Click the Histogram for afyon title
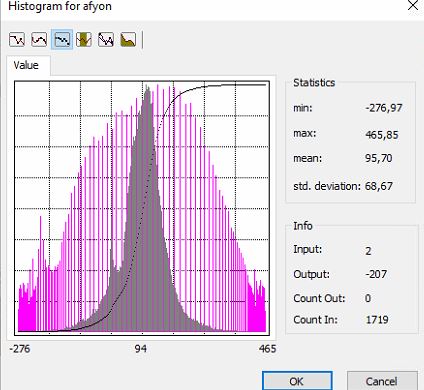The width and height of the screenshot is (424, 390). (x=60, y=6)
